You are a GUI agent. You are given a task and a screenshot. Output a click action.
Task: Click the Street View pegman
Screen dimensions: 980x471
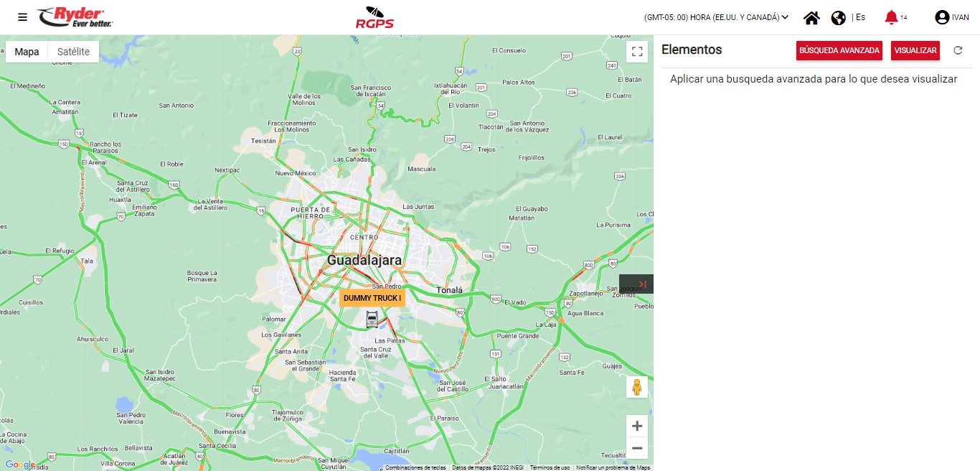636,388
